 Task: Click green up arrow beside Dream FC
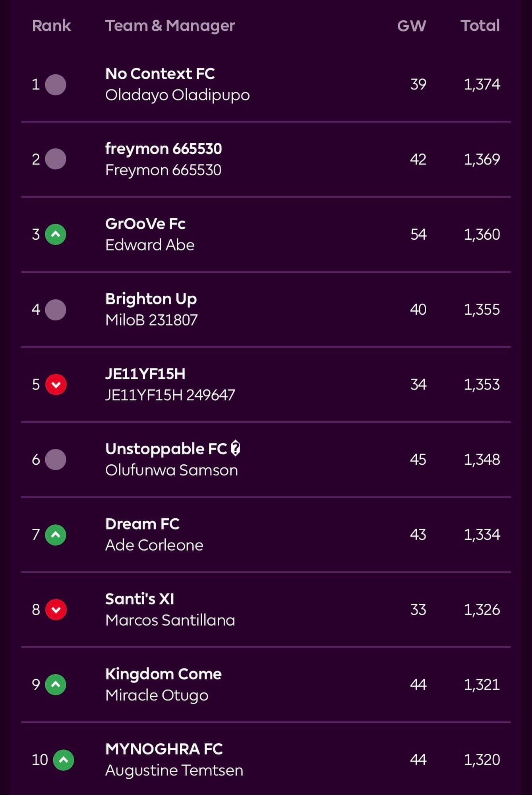[56, 535]
